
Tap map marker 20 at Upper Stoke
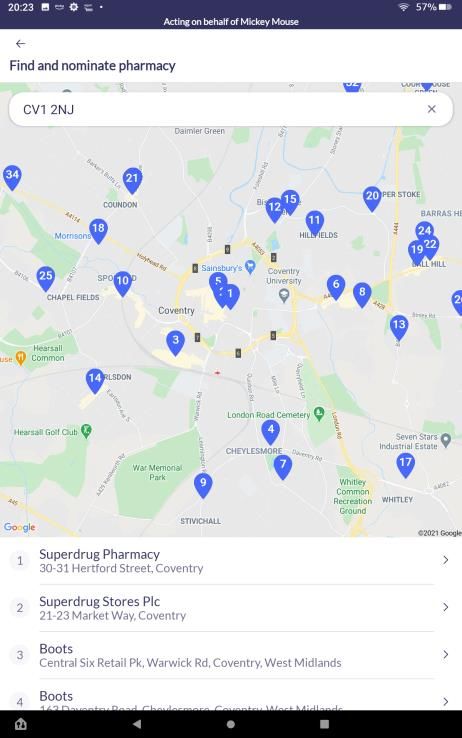tap(372, 198)
